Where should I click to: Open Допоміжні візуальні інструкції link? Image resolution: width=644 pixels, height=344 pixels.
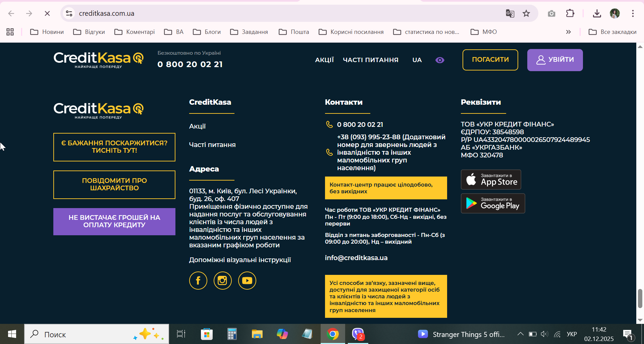(240, 260)
